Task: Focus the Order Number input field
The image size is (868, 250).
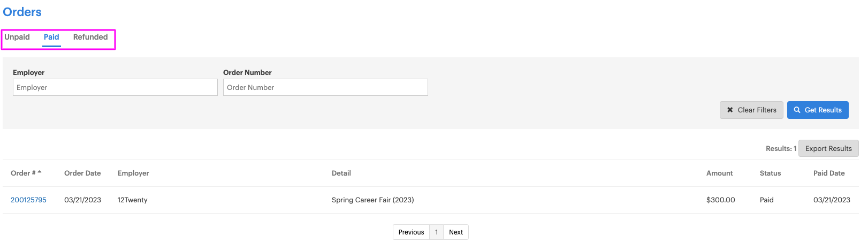Action: coord(325,87)
